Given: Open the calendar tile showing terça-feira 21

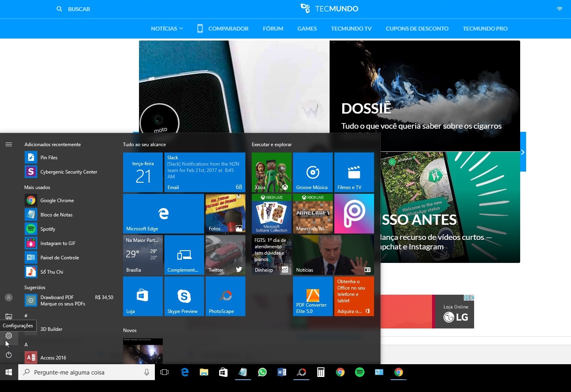Looking at the screenshot, I should [x=143, y=172].
